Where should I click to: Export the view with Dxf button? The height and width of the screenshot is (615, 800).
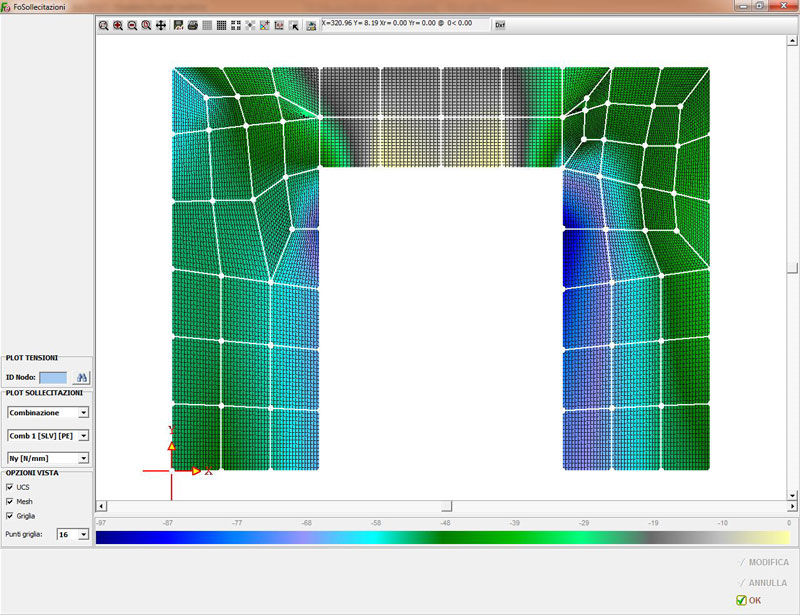point(500,25)
